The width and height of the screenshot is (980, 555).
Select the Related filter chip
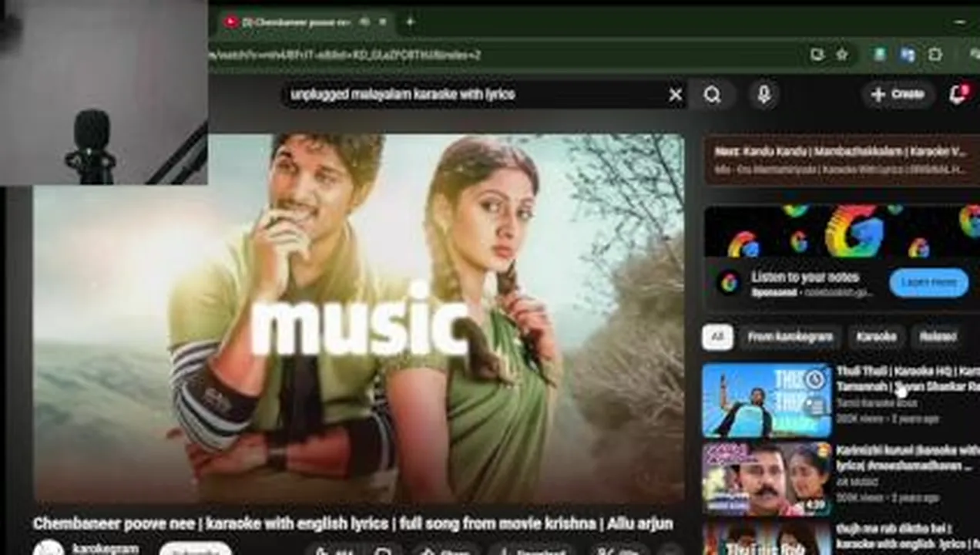(x=938, y=337)
